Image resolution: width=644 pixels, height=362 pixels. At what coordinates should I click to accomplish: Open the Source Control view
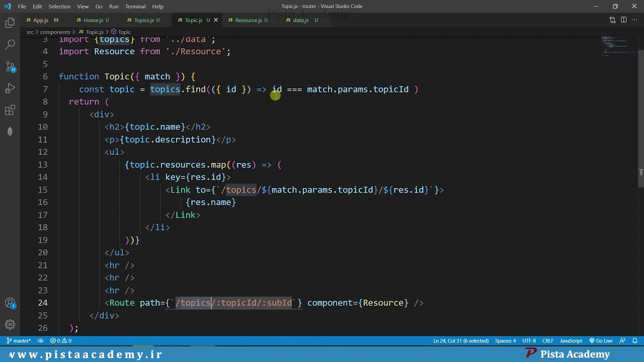10,66
